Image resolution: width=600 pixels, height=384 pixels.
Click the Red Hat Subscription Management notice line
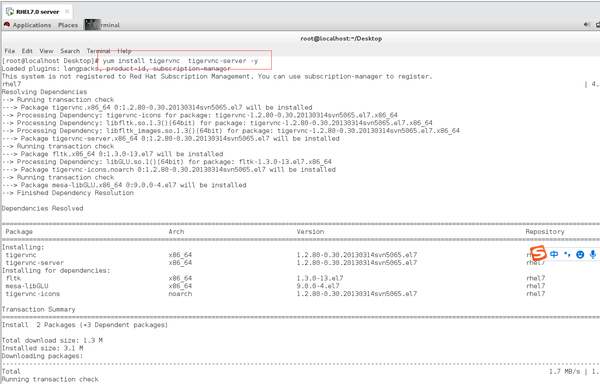[217, 76]
